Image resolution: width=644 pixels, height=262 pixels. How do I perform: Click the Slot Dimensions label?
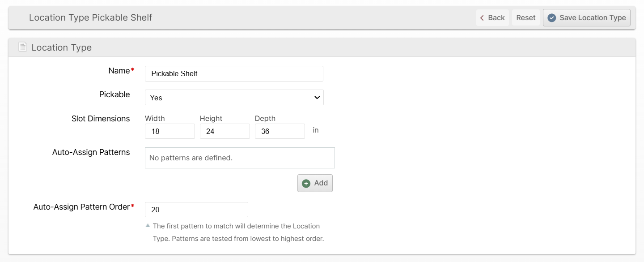click(101, 119)
